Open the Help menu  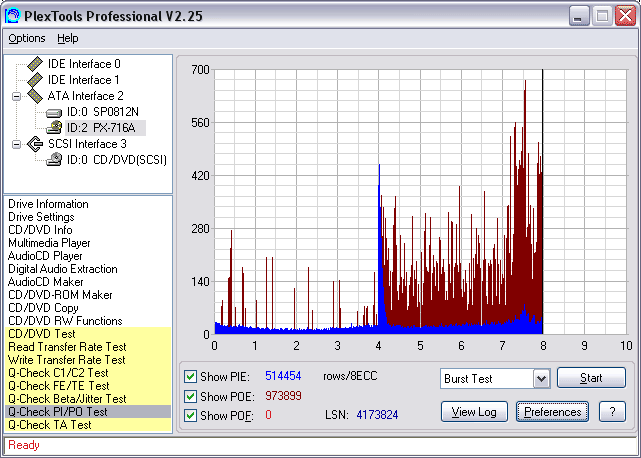tap(67, 38)
